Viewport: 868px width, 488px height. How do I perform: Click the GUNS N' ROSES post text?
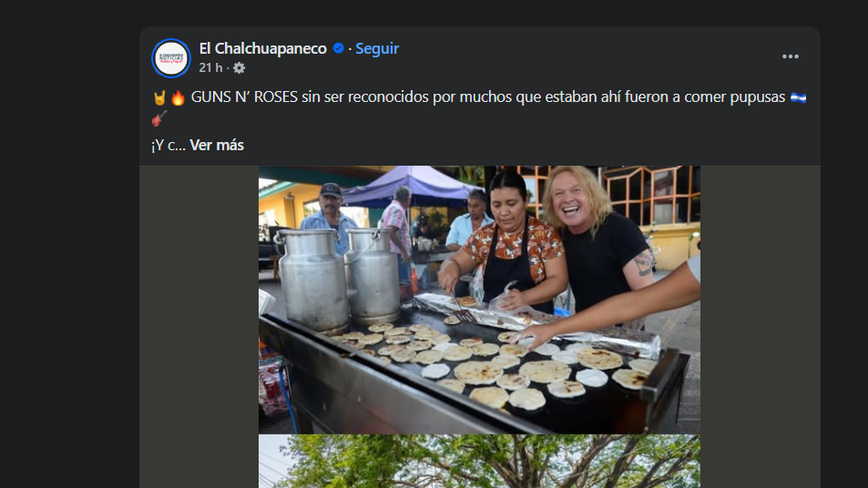tap(487, 97)
